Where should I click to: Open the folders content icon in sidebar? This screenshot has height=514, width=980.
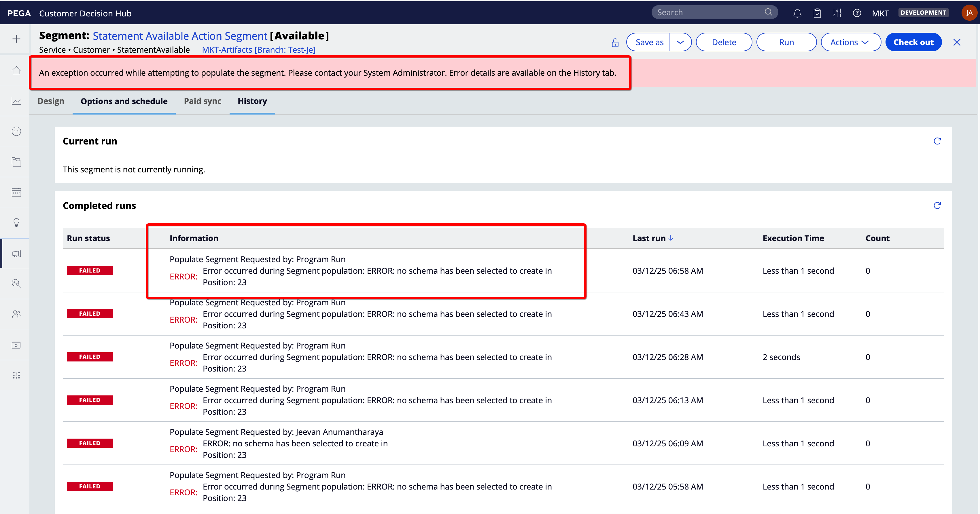(x=16, y=161)
